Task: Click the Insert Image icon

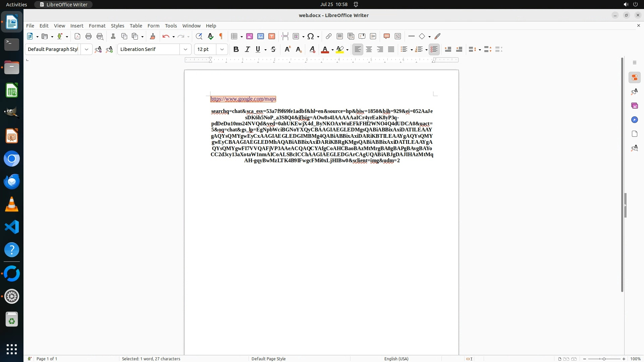Action: 250,36
